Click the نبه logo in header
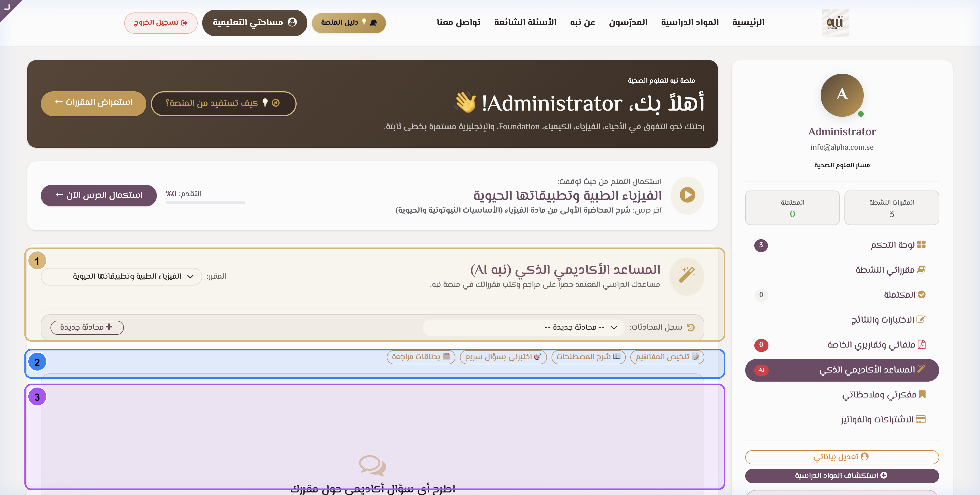The width and height of the screenshot is (980, 495). point(835,23)
